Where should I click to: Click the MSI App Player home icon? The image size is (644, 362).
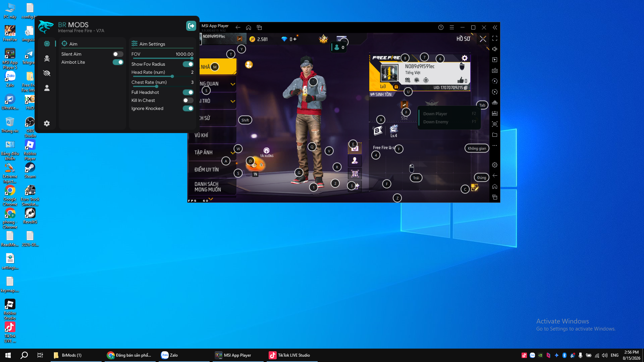(x=249, y=27)
